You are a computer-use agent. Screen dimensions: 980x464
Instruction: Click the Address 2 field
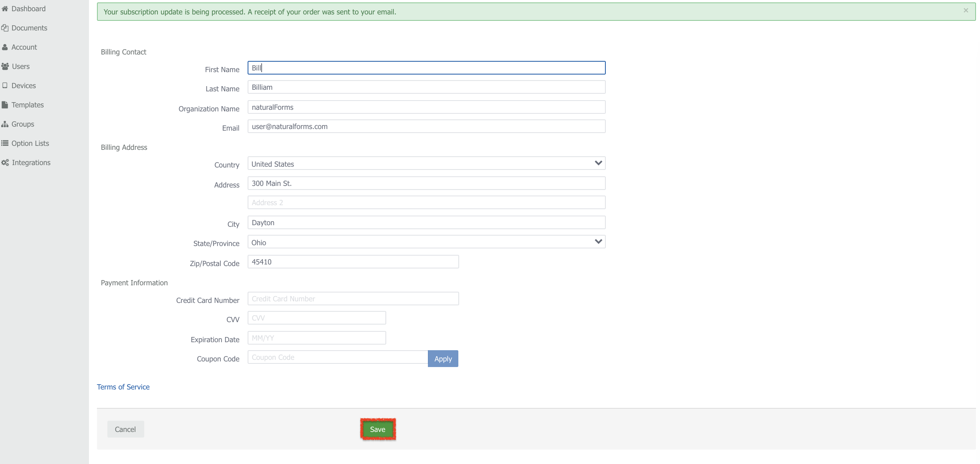pyautogui.click(x=426, y=202)
